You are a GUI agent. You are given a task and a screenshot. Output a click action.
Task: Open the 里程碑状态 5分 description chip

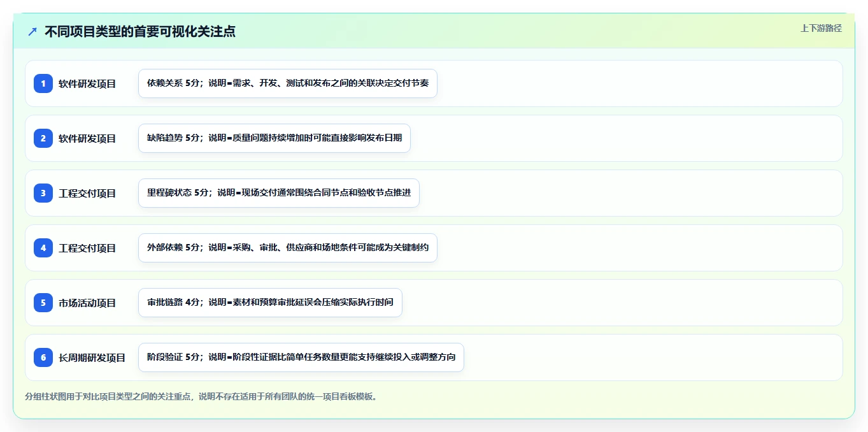pyautogui.click(x=279, y=193)
